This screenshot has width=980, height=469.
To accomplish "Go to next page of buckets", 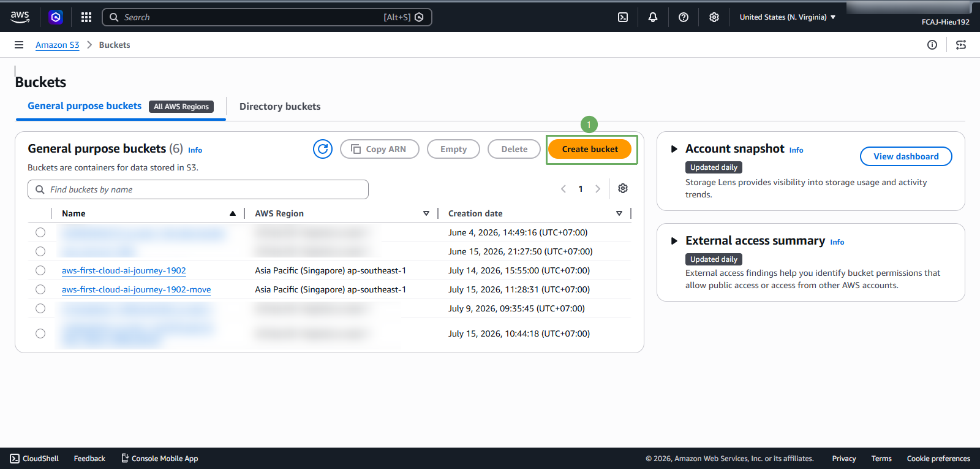I will [x=598, y=189].
